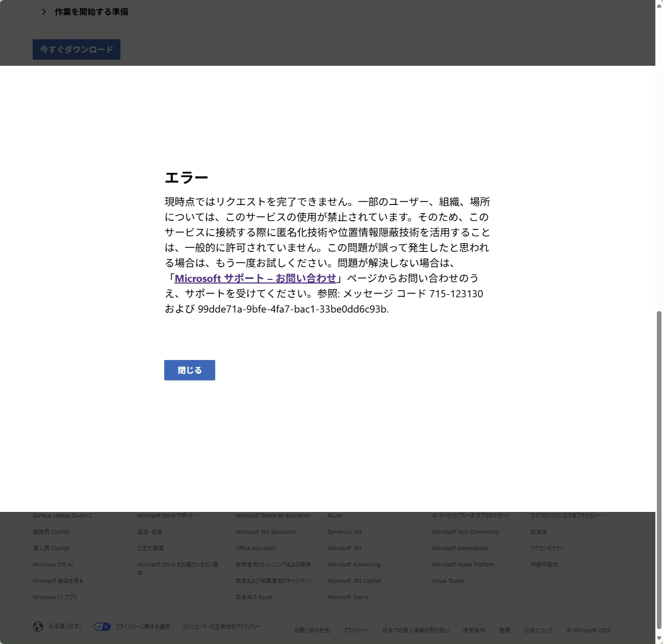The image size is (663, 644).
Task: Open the Dynamics 365 footer link
Action: pyautogui.click(x=345, y=532)
